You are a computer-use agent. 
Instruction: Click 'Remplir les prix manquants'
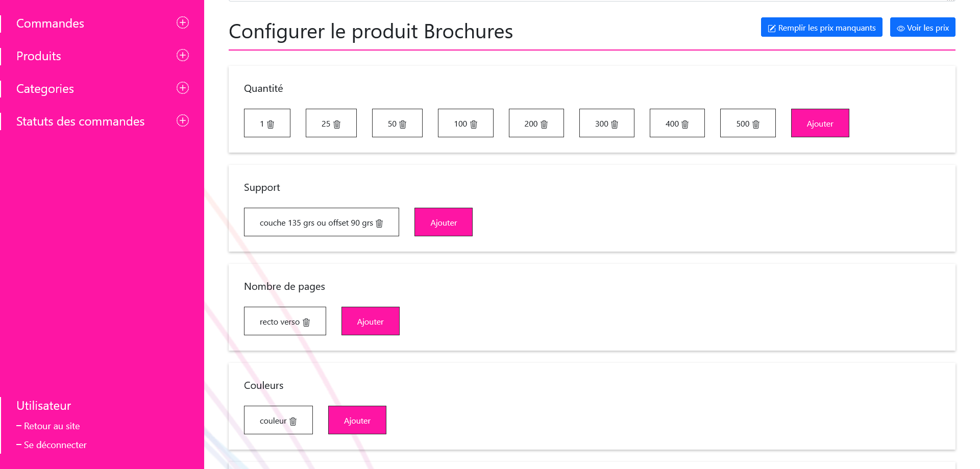821,27
